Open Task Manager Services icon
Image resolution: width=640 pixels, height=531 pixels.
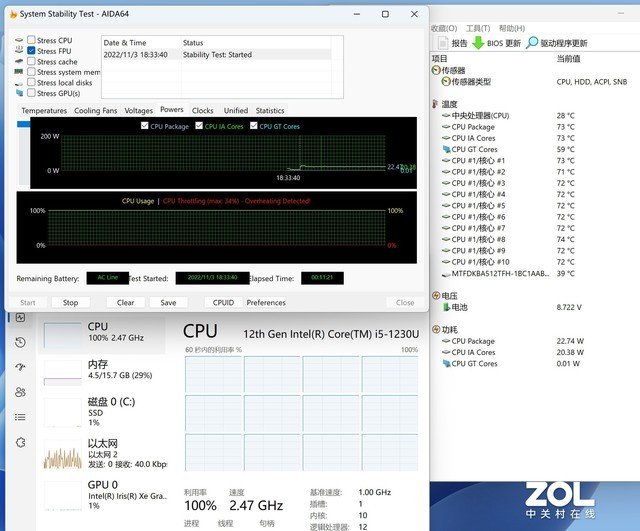click(x=20, y=442)
